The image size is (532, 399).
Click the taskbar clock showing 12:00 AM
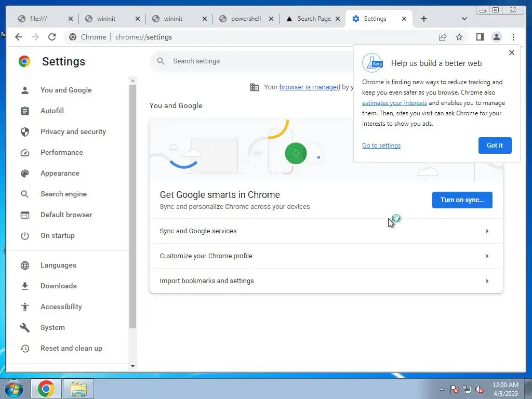[x=505, y=389]
